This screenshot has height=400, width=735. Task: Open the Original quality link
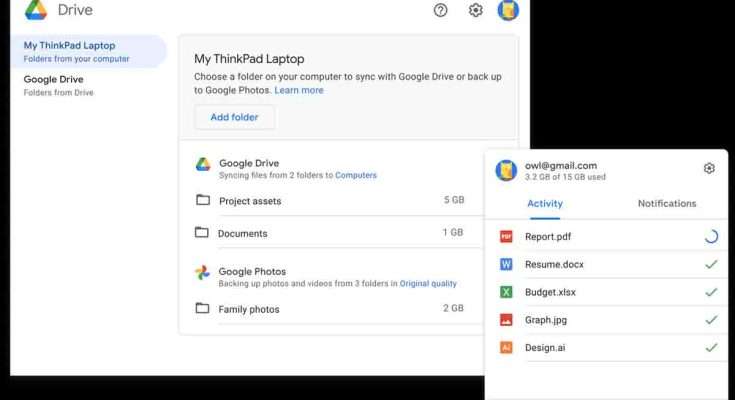click(428, 284)
